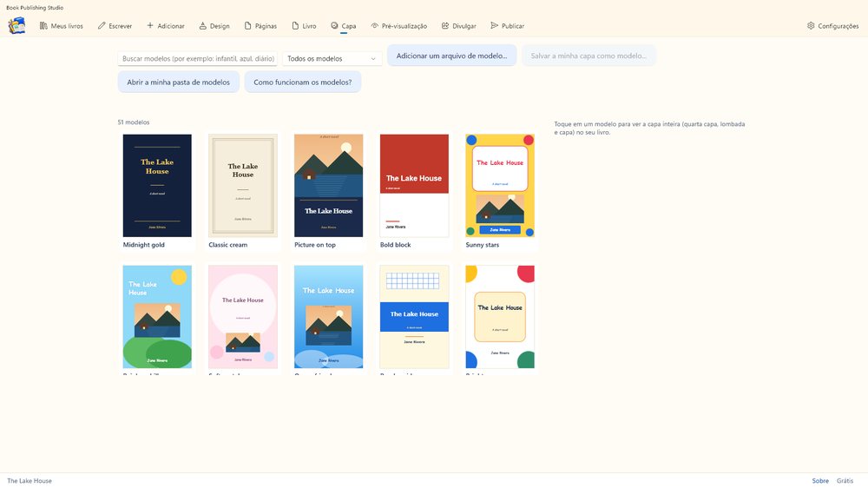Choose the Picture on top template
The image size is (868, 488).
click(x=329, y=186)
